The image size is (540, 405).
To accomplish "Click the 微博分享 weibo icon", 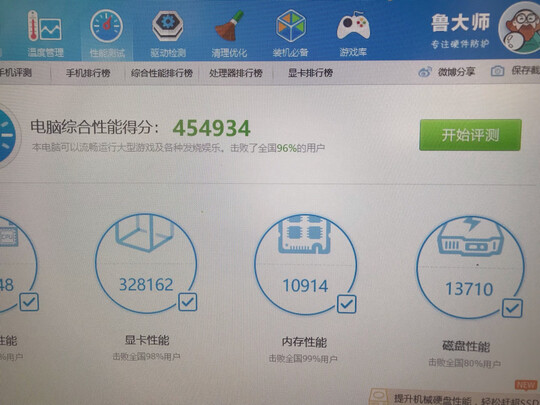I will click(425, 72).
